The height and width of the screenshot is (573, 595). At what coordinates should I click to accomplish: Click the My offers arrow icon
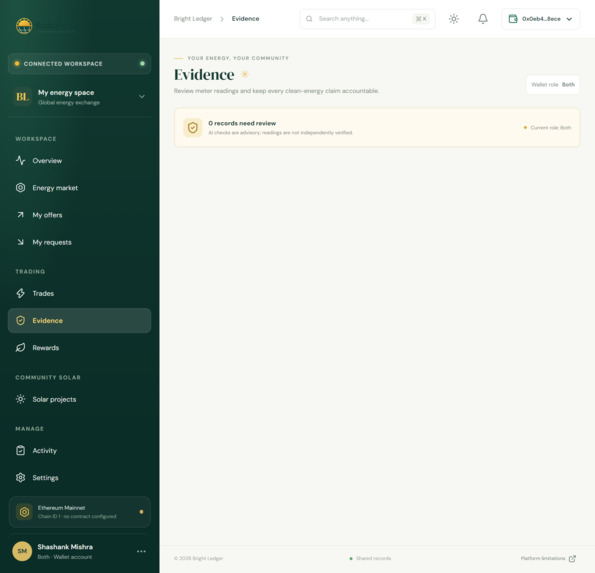(20, 215)
